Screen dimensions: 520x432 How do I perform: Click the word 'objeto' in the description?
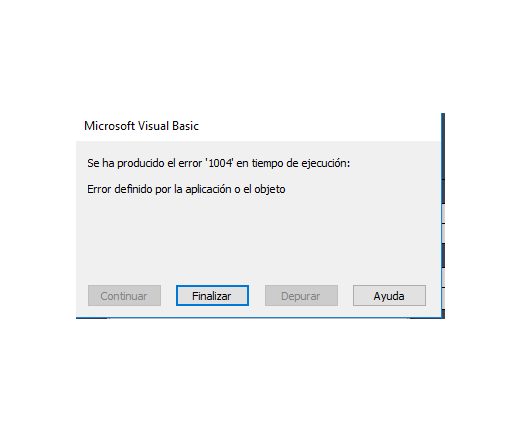click(270, 189)
